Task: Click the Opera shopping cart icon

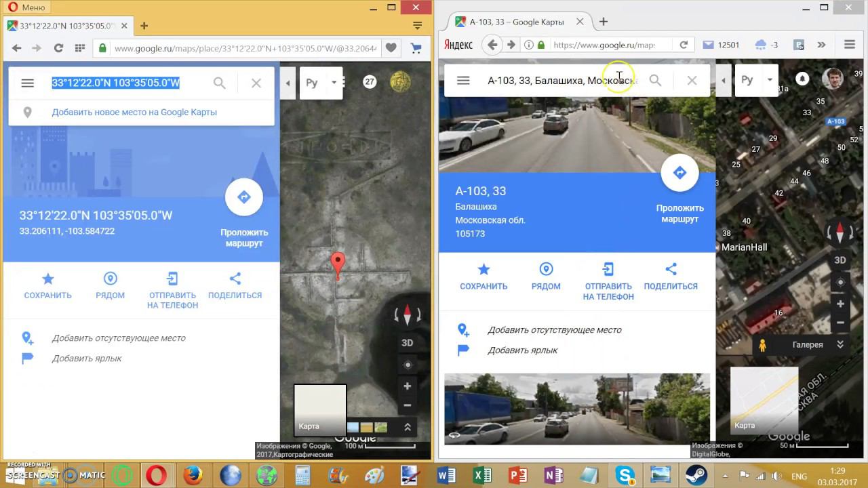Action: [x=416, y=48]
